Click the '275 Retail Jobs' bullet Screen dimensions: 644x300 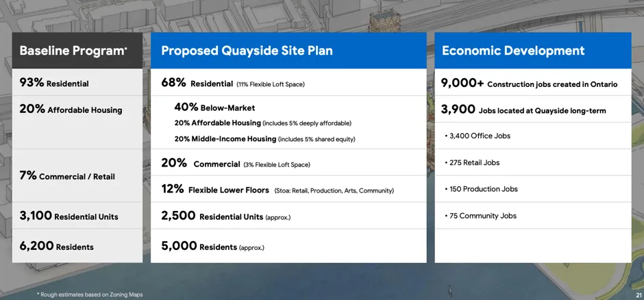472,162
